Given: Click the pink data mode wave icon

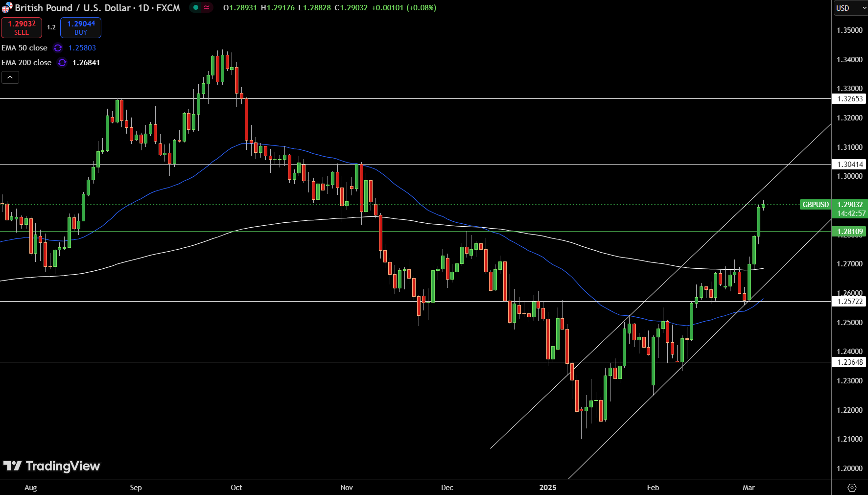Looking at the screenshot, I should [207, 8].
